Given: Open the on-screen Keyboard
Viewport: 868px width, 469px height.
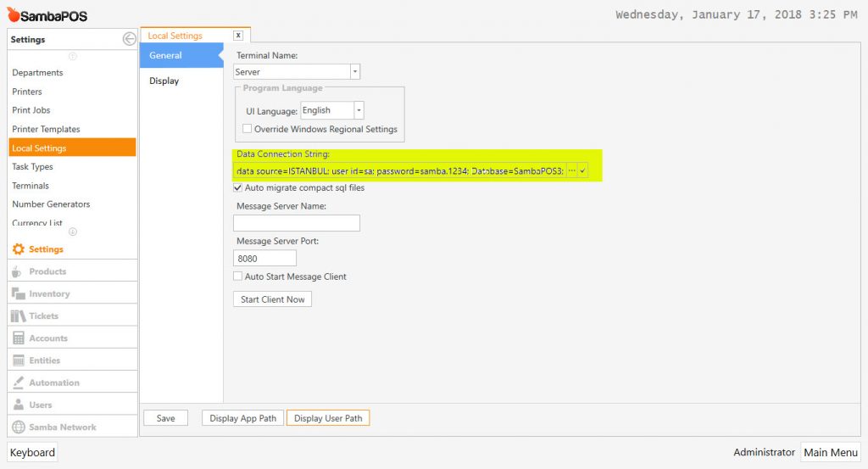Looking at the screenshot, I should click(x=32, y=452).
